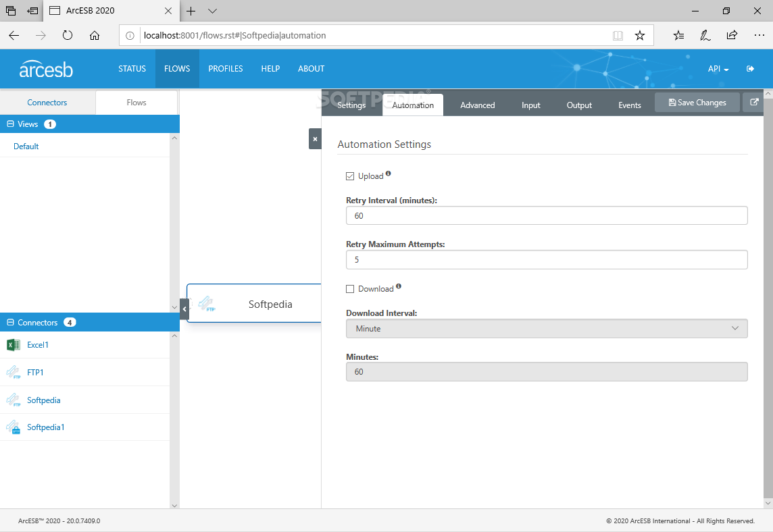Open the API dropdown menu
The height and width of the screenshot is (532, 773).
(718, 69)
